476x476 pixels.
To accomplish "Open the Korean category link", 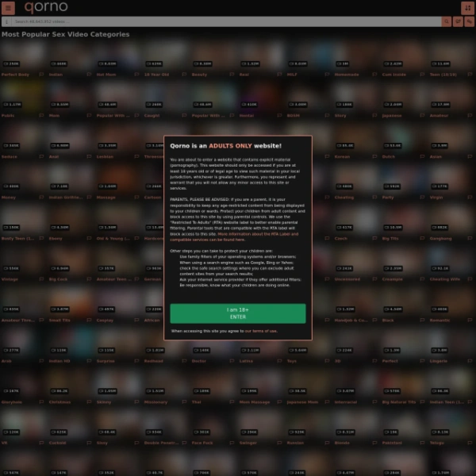I will (x=342, y=156).
